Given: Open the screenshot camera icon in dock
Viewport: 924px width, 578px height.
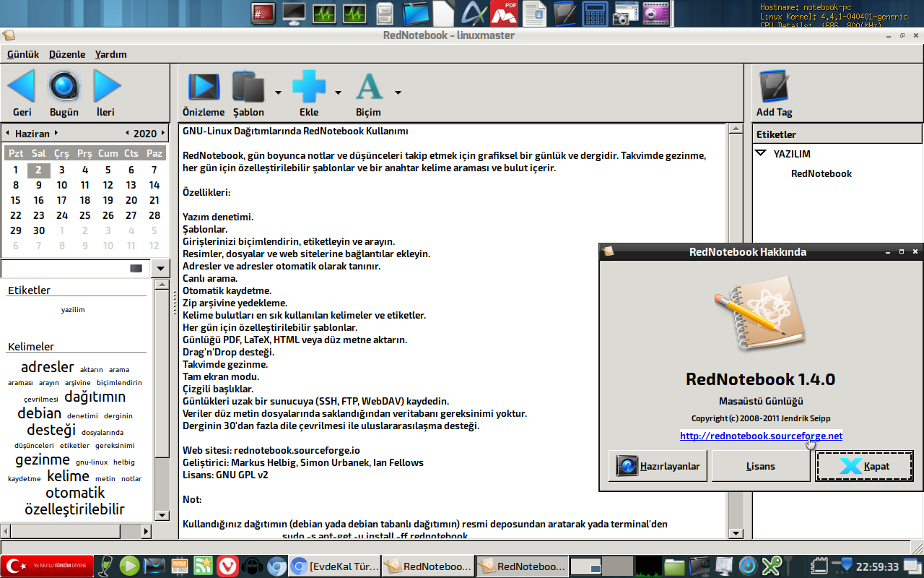Looking at the screenshot, I should (626, 13).
